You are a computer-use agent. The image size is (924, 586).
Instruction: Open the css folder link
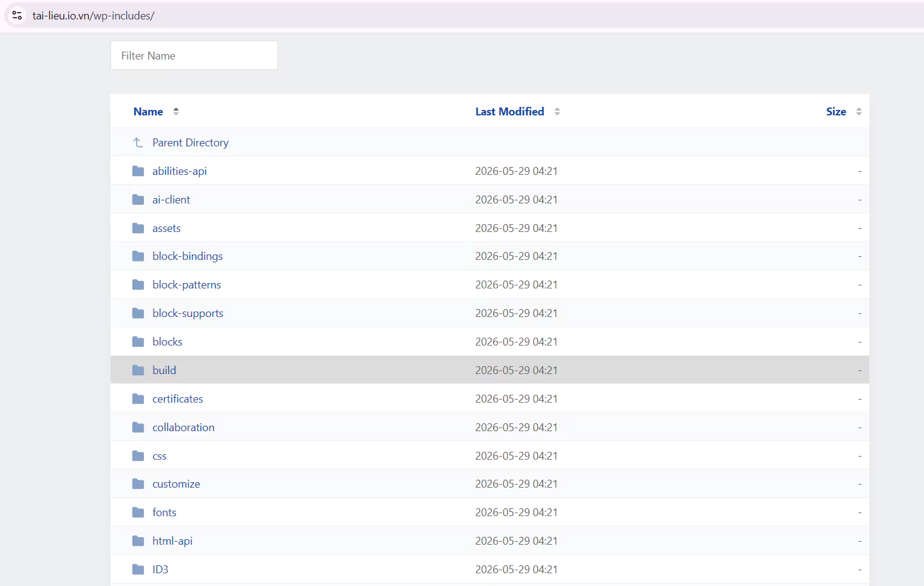point(160,456)
